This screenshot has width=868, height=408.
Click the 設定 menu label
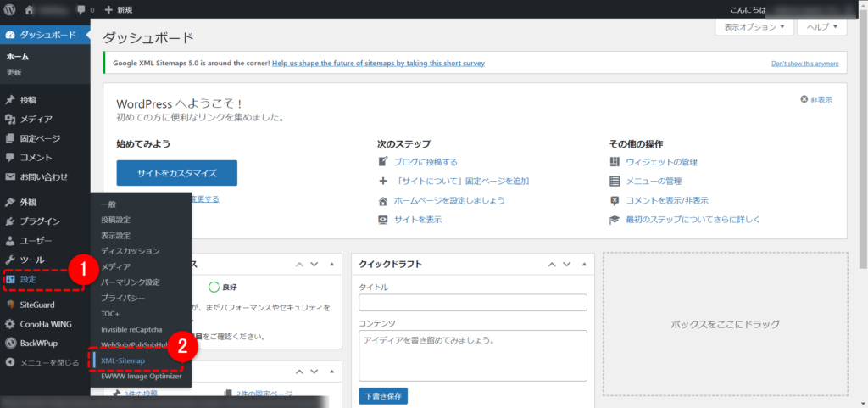coord(28,280)
